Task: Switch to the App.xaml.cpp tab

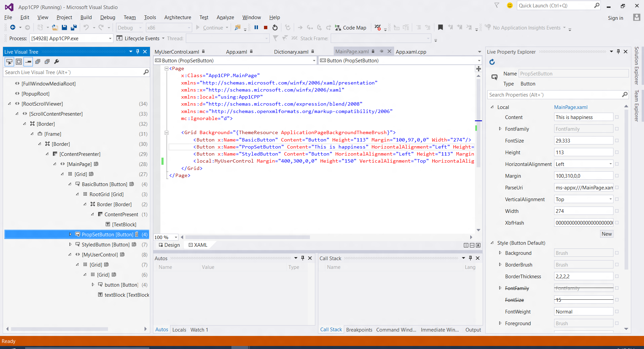Action: (x=411, y=52)
